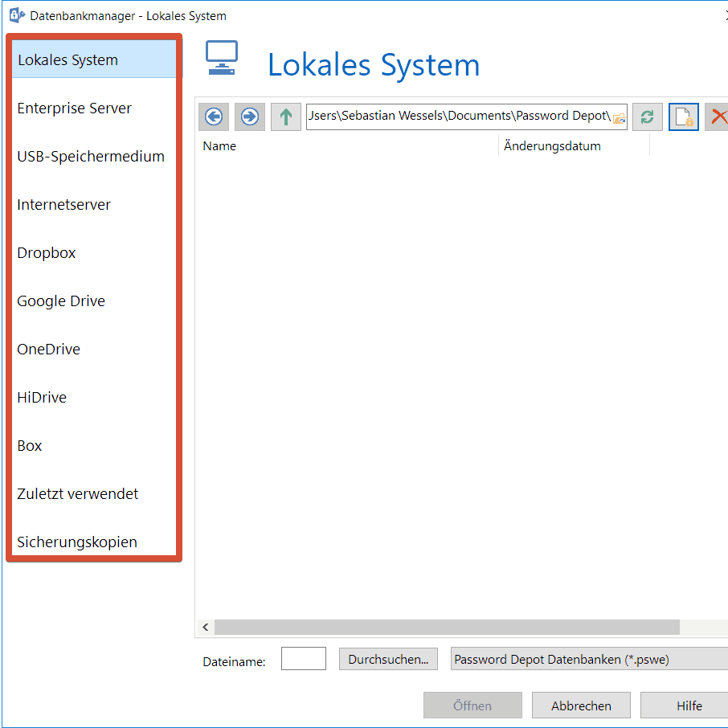Select Lokales System in sidebar
728x728 pixels.
click(94, 59)
